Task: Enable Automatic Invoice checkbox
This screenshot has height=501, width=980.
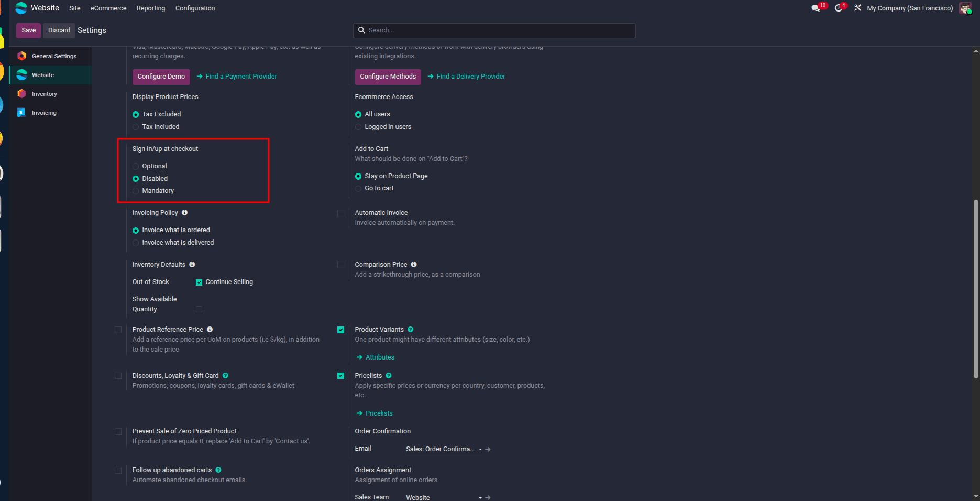Action: [x=340, y=213]
